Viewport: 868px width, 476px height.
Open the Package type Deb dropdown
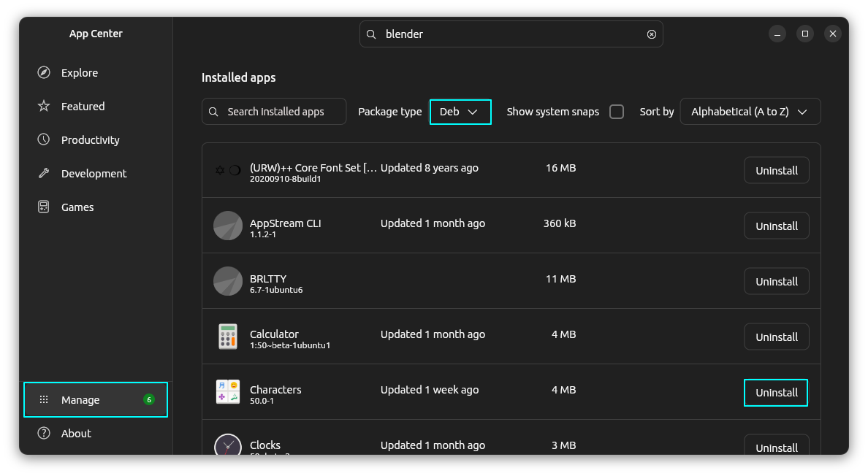(460, 112)
